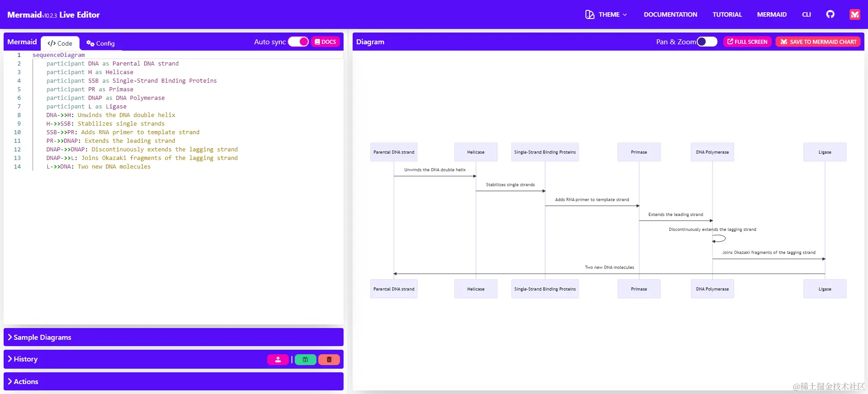This screenshot has height=394, width=868.
Task: Open the GitHub repository icon
Action: (830, 14)
